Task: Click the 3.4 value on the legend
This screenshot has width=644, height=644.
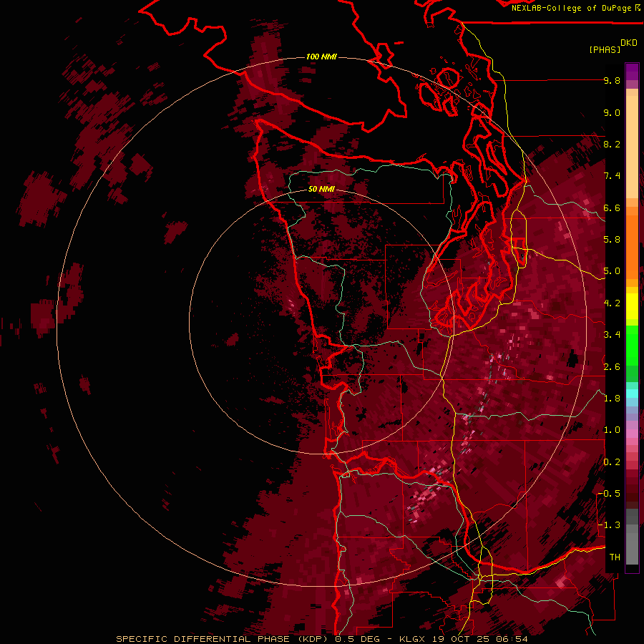Action: click(612, 335)
